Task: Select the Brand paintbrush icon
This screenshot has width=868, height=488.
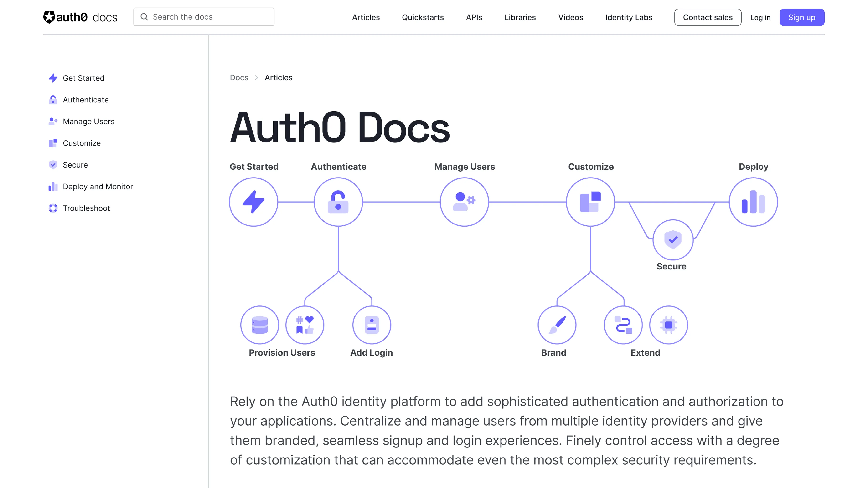Action: [x=557, y=324]
